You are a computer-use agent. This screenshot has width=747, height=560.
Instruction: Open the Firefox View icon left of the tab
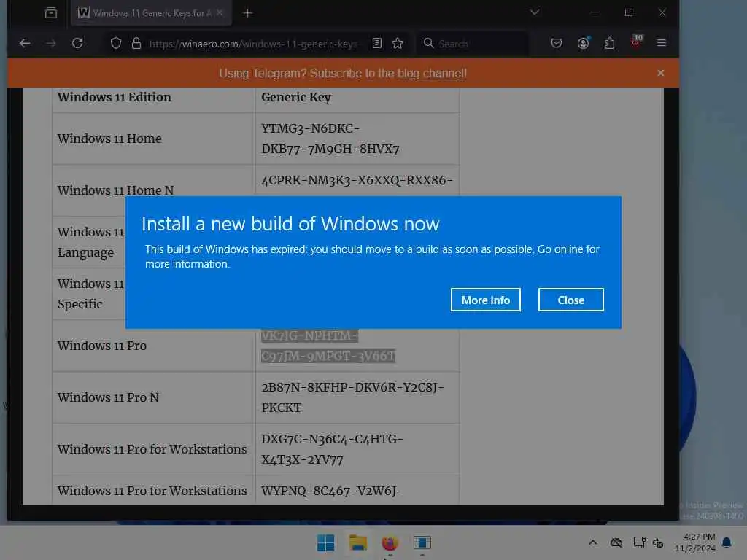(x=51, y=13)
